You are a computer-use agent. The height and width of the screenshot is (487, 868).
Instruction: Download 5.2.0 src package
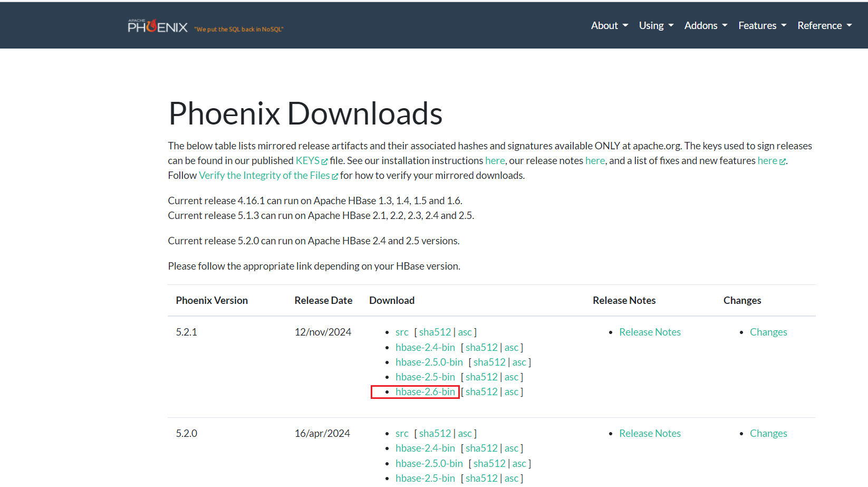click(402, 433)
